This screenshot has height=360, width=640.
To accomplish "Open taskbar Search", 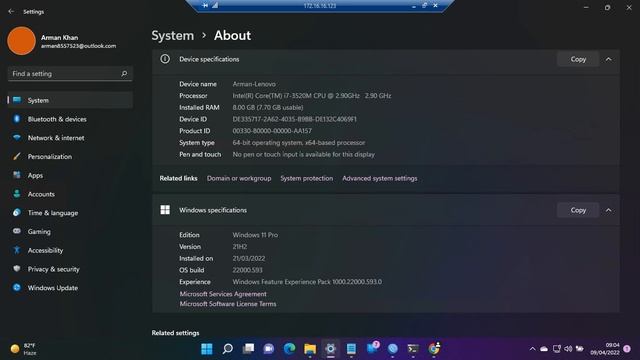I will pos(228,349).
